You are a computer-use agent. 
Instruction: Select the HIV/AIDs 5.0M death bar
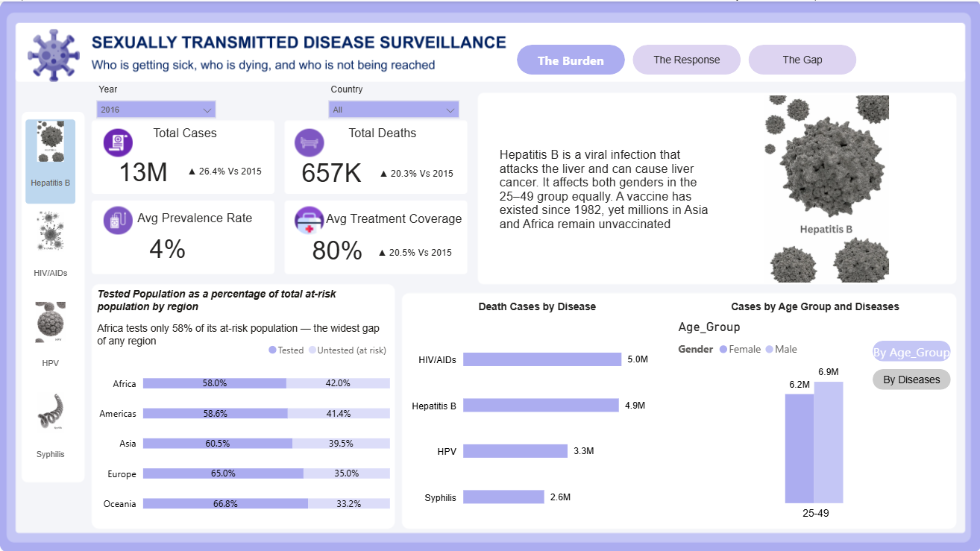(x=542, y=359)
